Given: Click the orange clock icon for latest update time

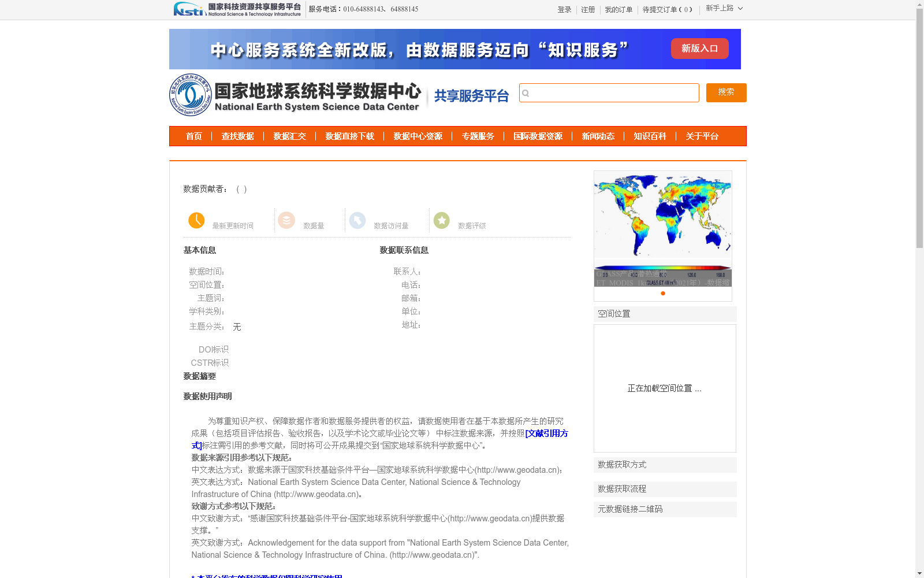Looking at the screenshot, I should (x=196, y=220).
